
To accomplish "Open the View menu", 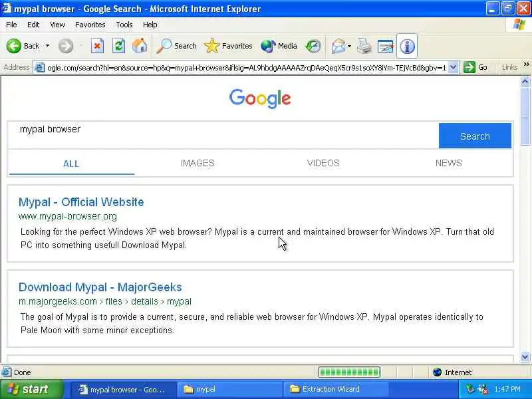I will tap(57, 25).
